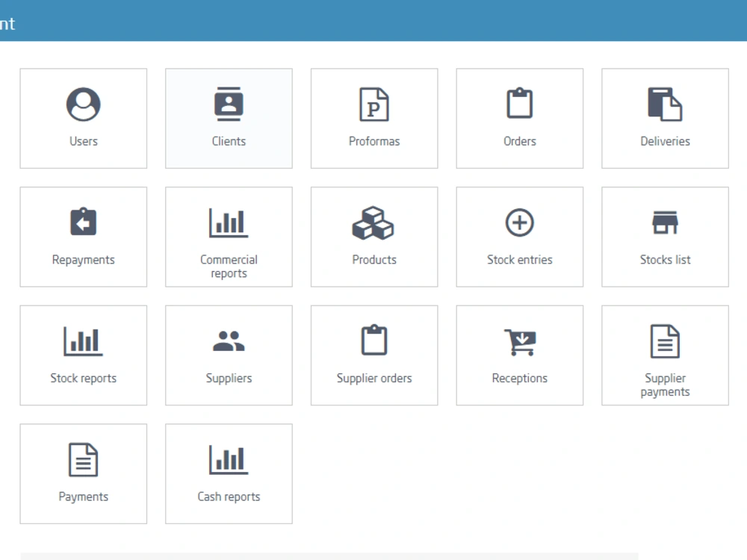Select the Repayments label text
Viewport: 747px width, 560px height.
click(84, 260)
